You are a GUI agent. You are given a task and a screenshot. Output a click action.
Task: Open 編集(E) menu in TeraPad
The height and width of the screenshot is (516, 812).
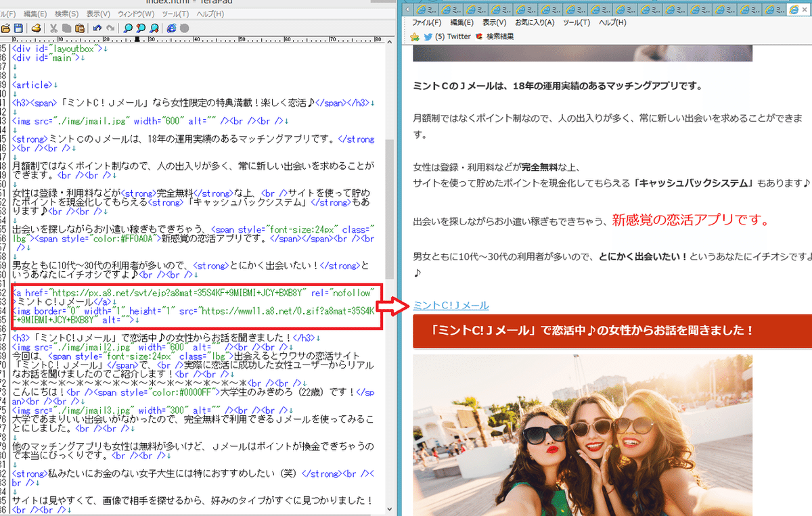point(35,14)
